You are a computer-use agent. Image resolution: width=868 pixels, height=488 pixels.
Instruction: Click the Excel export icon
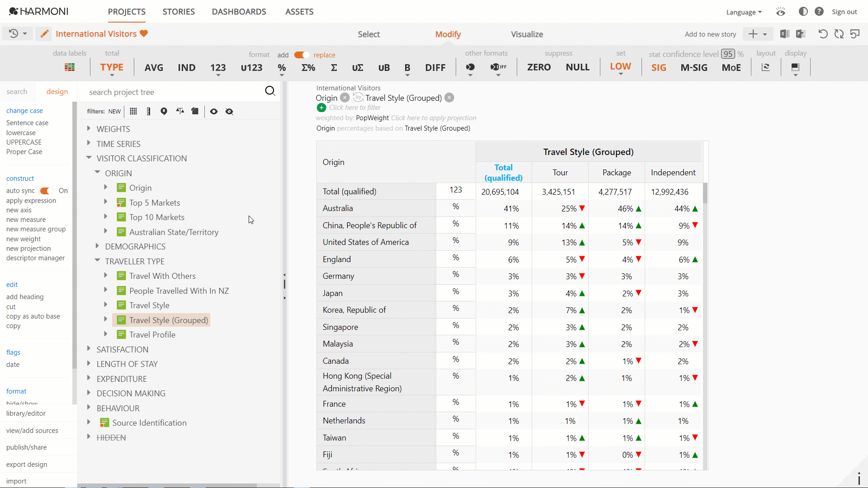tap(785, 34)
